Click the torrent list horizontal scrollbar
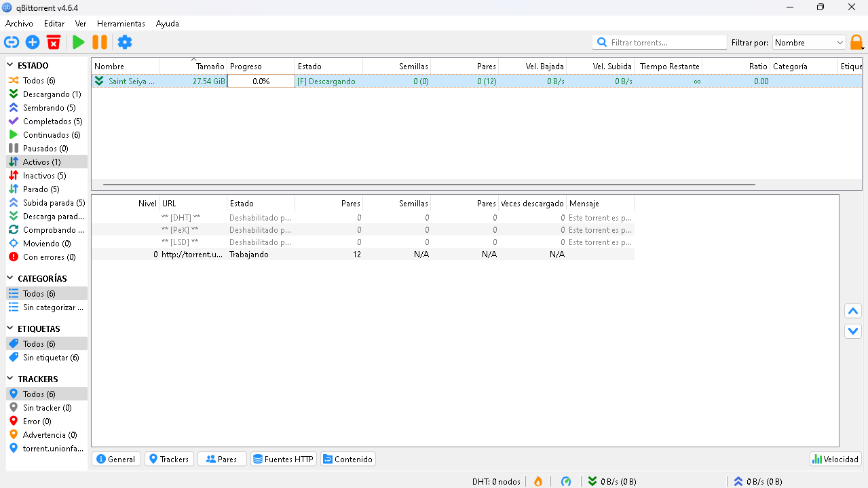The height and width of the screenshot is (488, 868). pos(429,184)
